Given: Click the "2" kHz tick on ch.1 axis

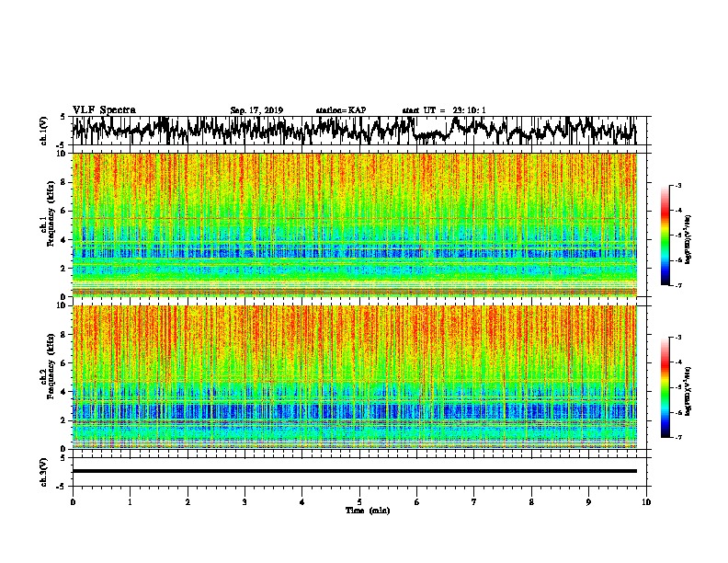Looking at the screenshot, I should pos(64,268).
